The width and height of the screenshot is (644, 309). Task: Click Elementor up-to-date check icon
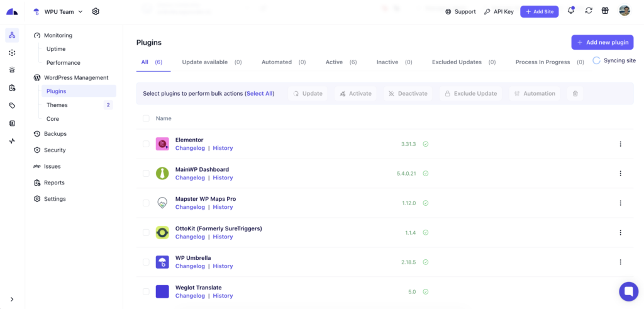426,144
